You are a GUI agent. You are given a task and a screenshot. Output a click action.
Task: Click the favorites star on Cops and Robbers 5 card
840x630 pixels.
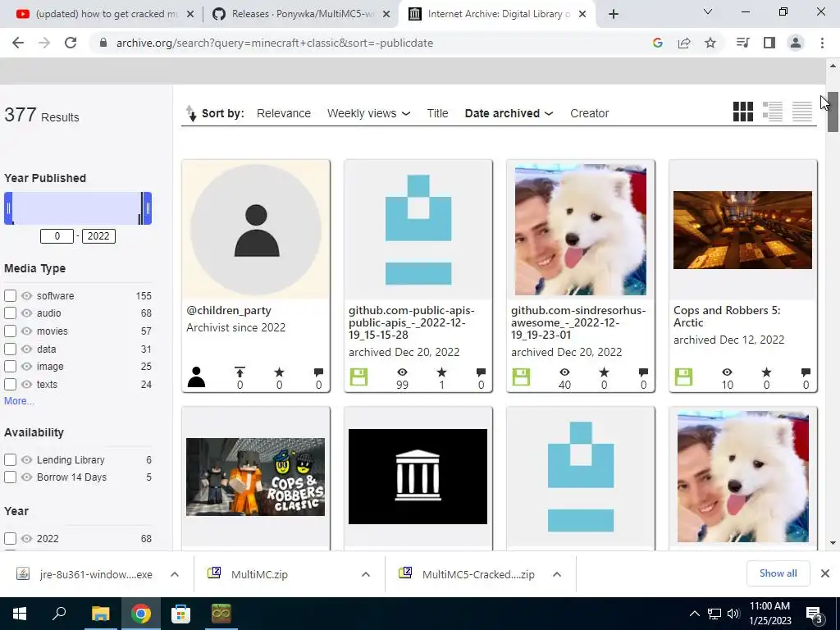pyautogui.click(x=767, y=372)
